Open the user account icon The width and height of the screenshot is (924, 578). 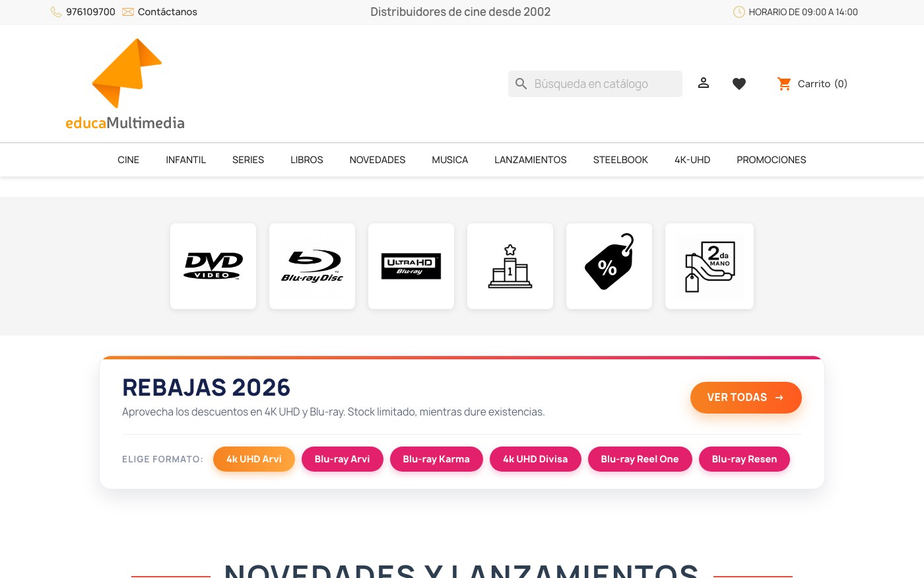click(x=704, y=83)
